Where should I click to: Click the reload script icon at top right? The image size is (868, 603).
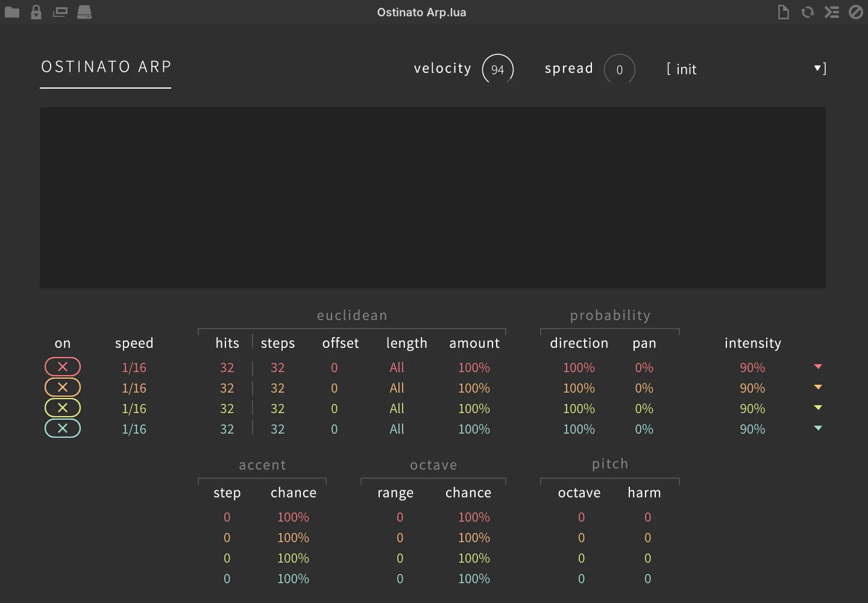808,12
